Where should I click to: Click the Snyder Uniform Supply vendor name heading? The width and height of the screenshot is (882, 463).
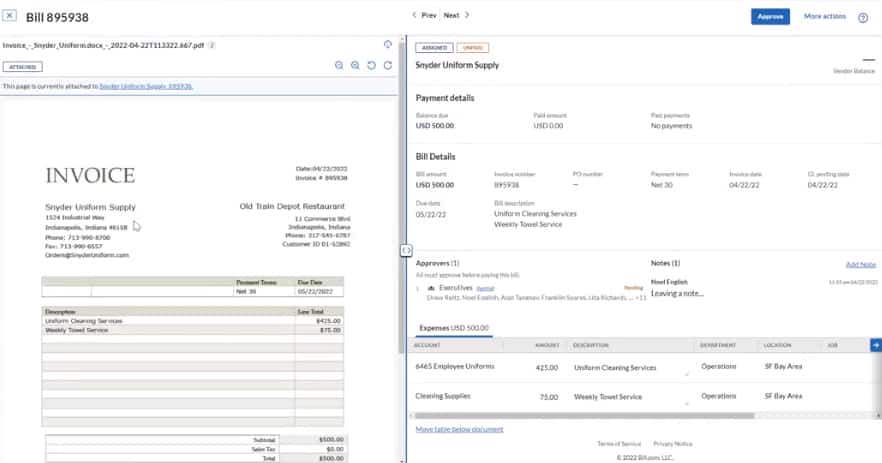click(457, 65)
